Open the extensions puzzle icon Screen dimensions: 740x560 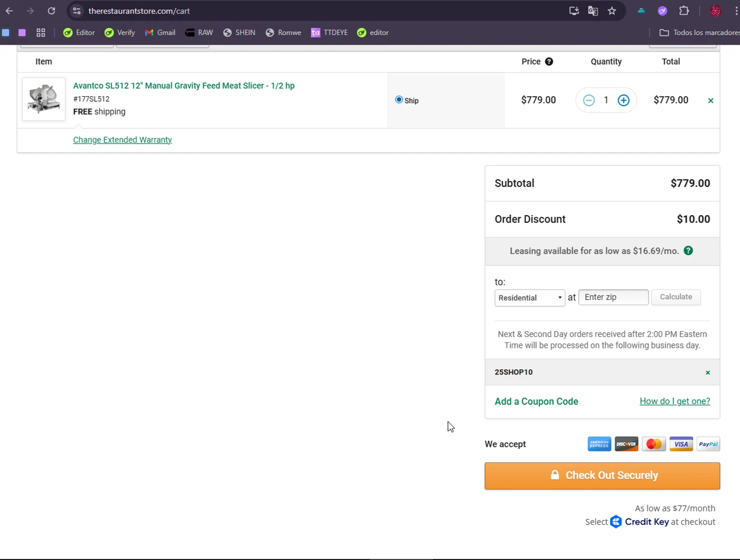(684, 11)
